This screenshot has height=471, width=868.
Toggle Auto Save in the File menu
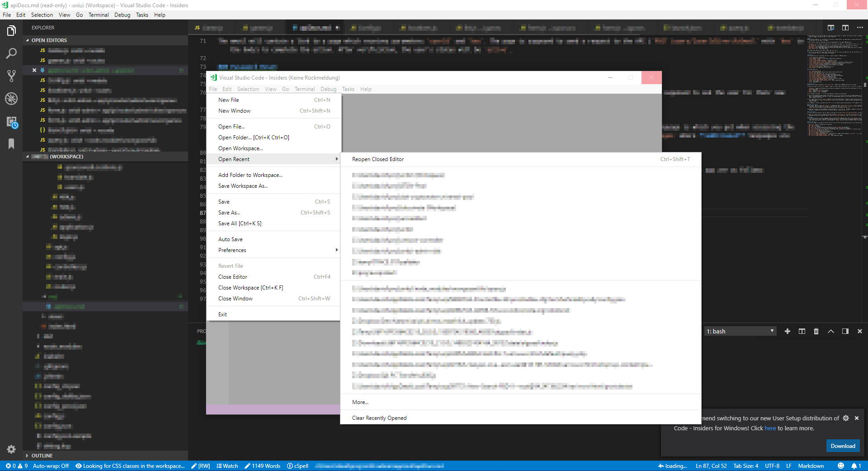coord(273,239)
